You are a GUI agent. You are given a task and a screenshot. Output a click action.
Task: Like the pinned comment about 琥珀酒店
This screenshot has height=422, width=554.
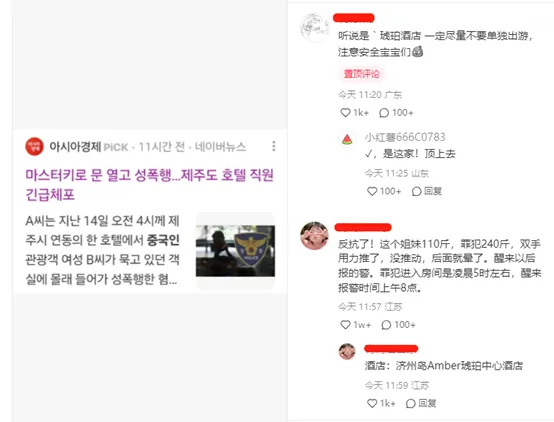[354, 113]
